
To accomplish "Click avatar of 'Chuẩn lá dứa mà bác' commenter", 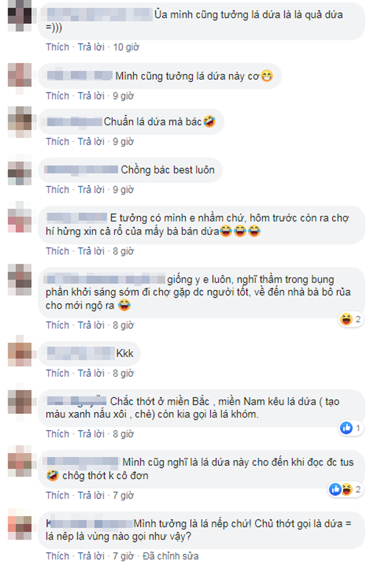I will [x=20, y=122].
